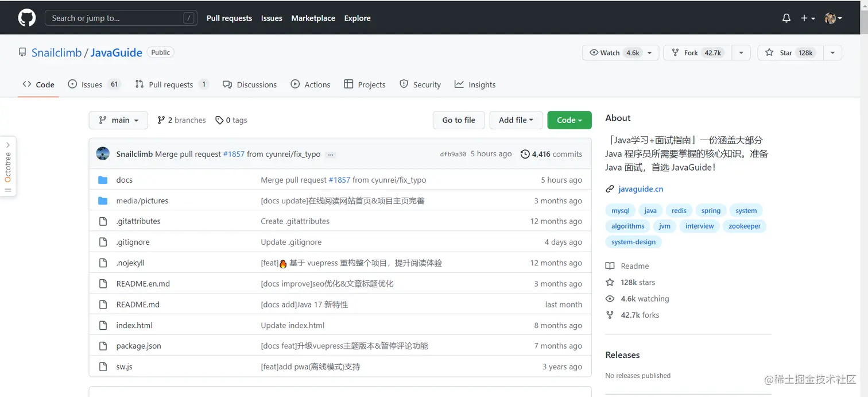Open the user avatar menu
The width and height of the screenshot is (868, 397).
point(834,18)
